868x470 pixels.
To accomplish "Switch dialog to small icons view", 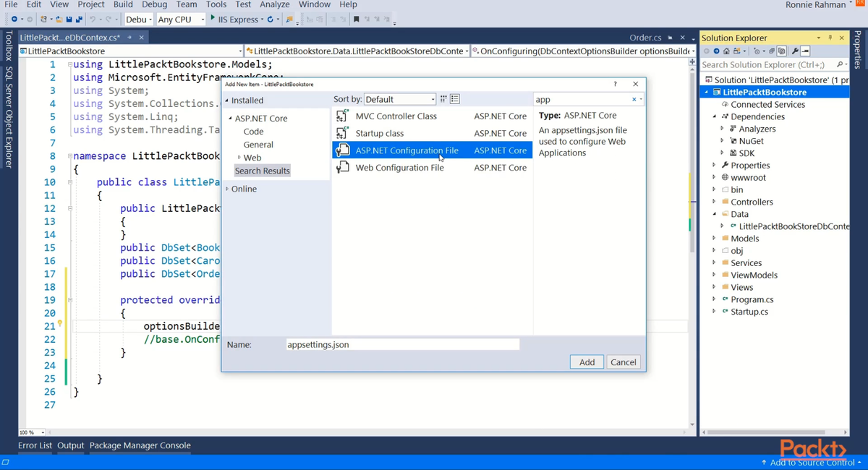I will (444, 99).
